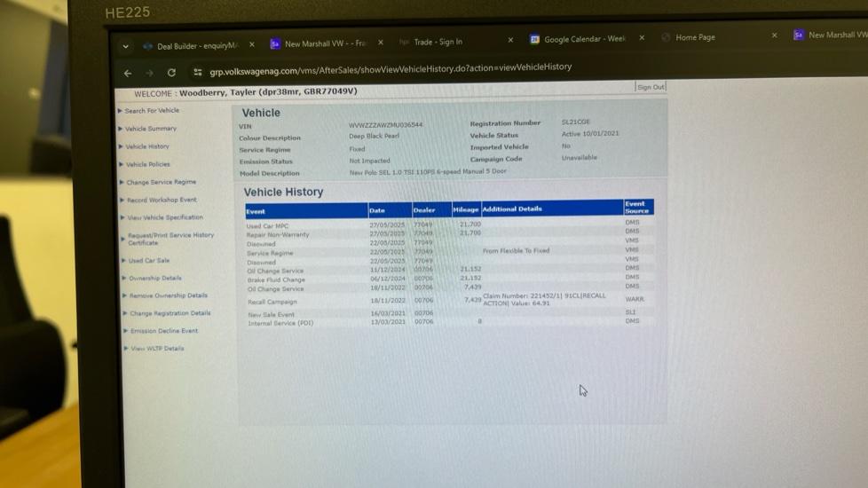Click the Event Source column header
868x488 pixels.
[x=638, y=207]
